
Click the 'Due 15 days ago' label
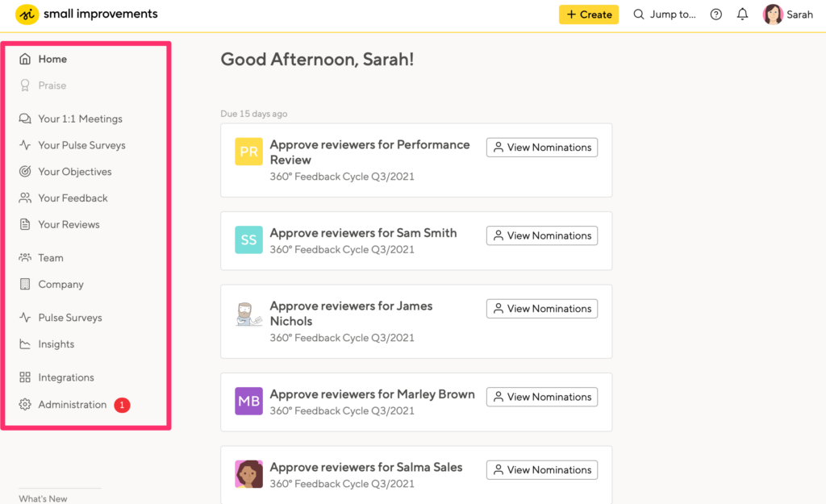[254, 114]
